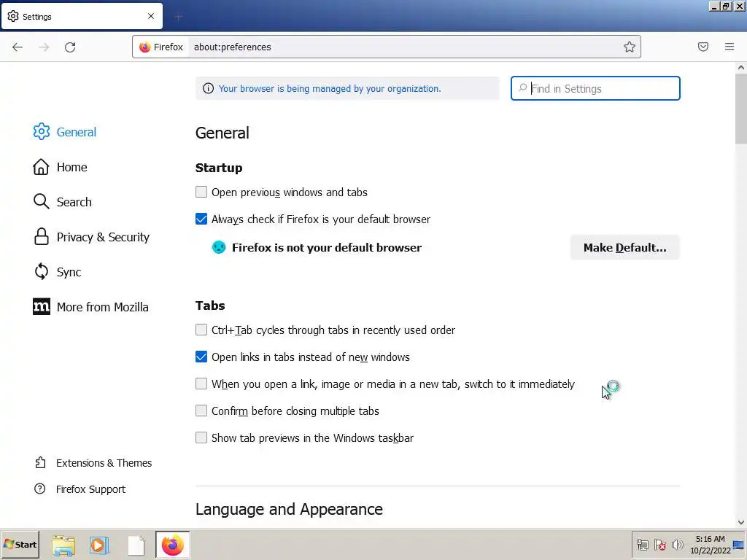Click the info icon in organization notice
This screenshot has height=560, width=747.
(x=208, y=88)
